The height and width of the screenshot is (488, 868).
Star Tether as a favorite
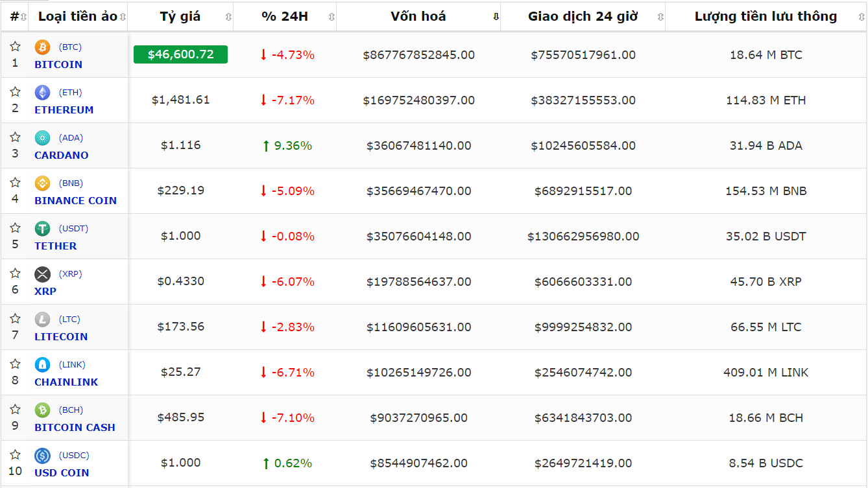15,228
